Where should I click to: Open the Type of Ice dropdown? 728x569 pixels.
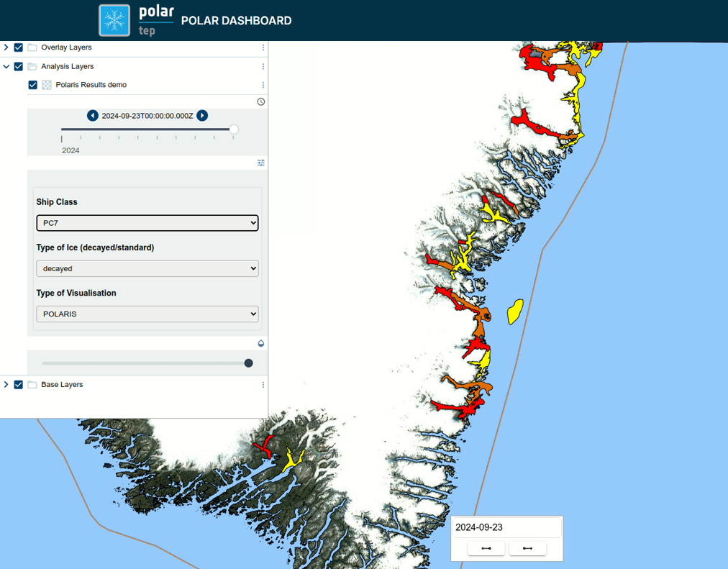(x=147, y=268)
